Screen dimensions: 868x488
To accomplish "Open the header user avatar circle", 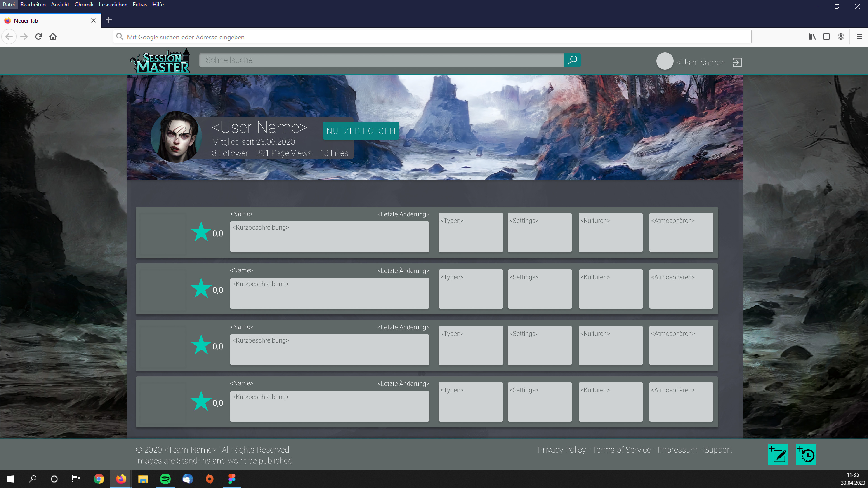I will (x=665, y=61).
